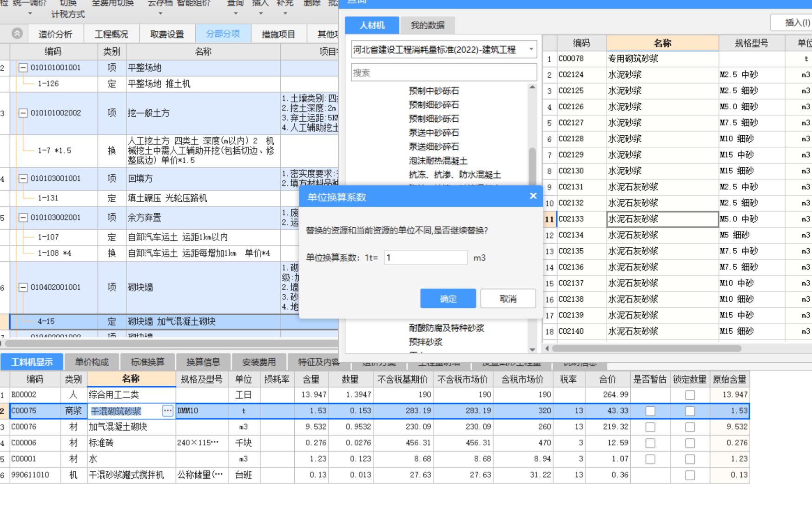
Task: Select row C00078 专用砌筑砂浆
Action: 677,59
